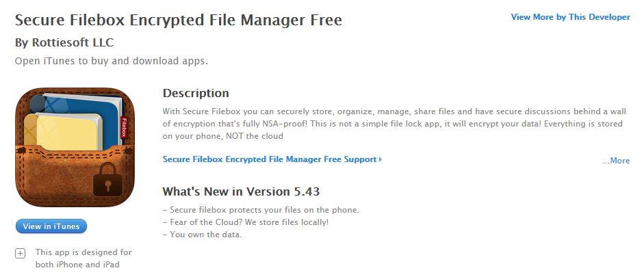Screen dimensions: 644x279
Task: Click the description paragraph about NSA-proof encryption
Action: pyautogui.click(x=394, y=124)
